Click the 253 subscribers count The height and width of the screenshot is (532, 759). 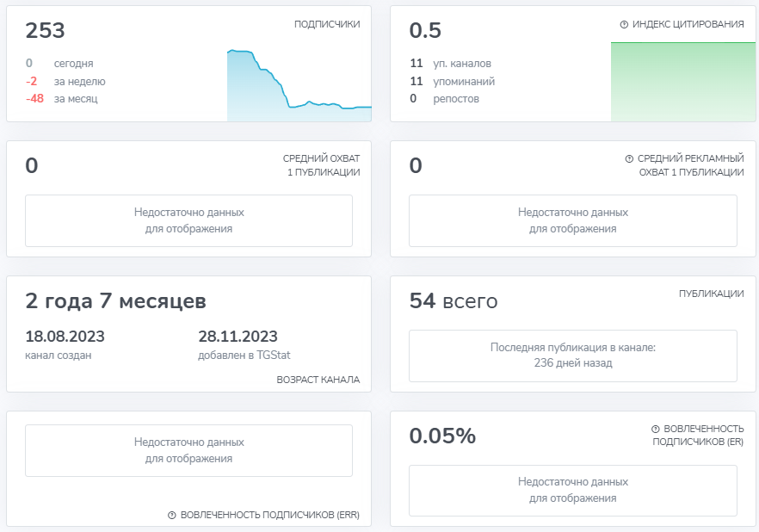(46, 31)
